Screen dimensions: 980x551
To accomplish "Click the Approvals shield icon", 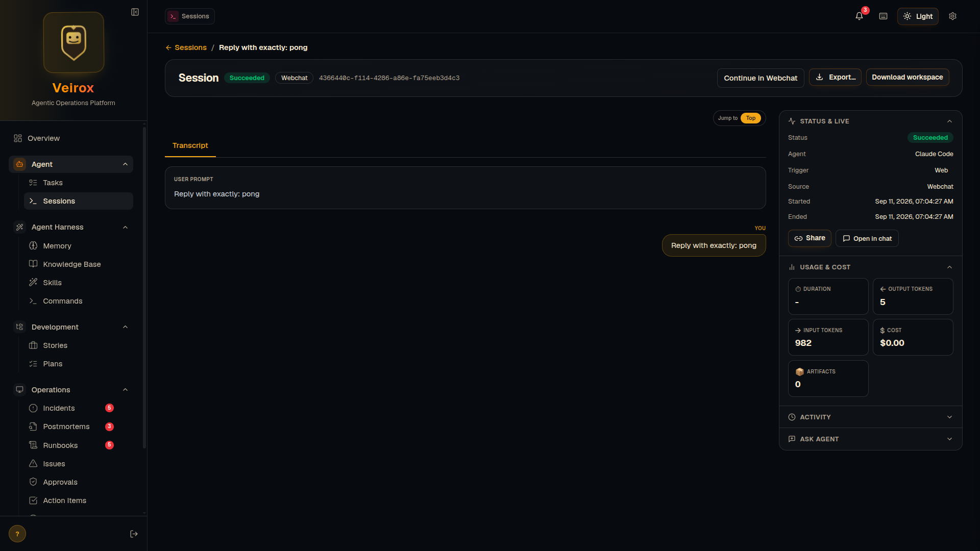I will tap(33, 482).
